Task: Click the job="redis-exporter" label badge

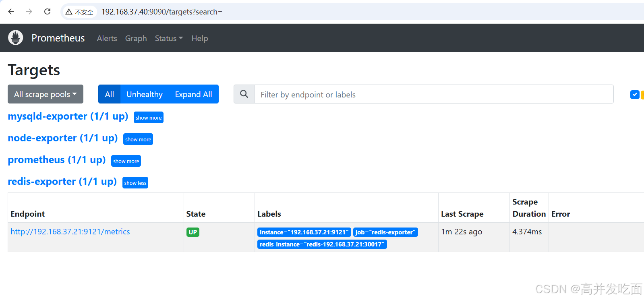Action: click(385, 232)
